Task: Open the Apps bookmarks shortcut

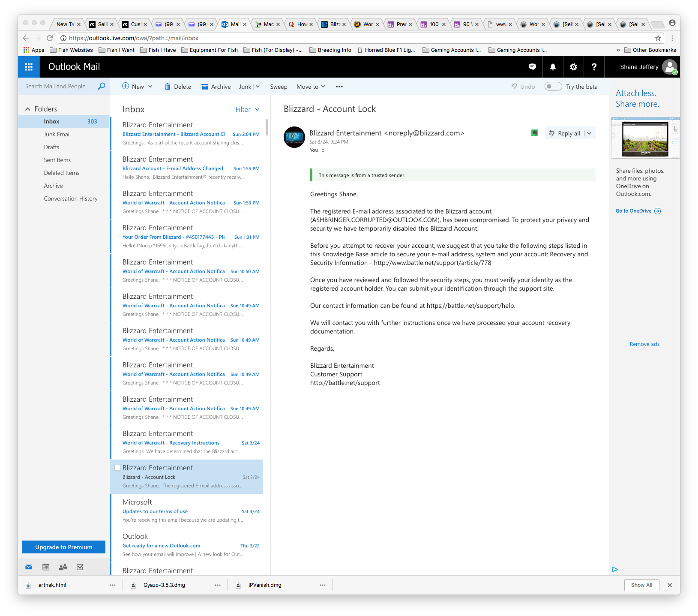Action: tap(34, 50)
